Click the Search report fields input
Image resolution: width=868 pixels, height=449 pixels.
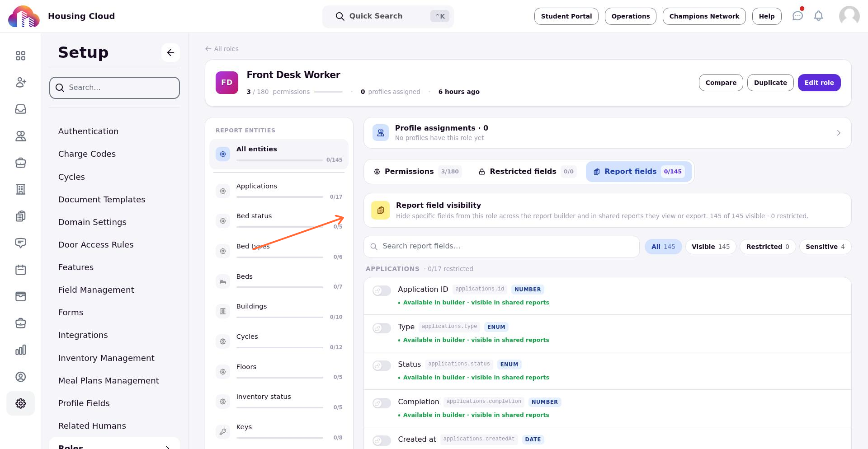(501, 247)
